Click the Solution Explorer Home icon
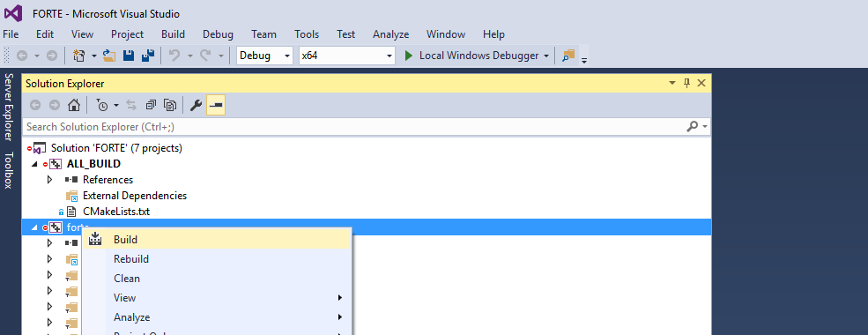The width and height of the screenshot is (868, 335). click(x=74, y=105)
